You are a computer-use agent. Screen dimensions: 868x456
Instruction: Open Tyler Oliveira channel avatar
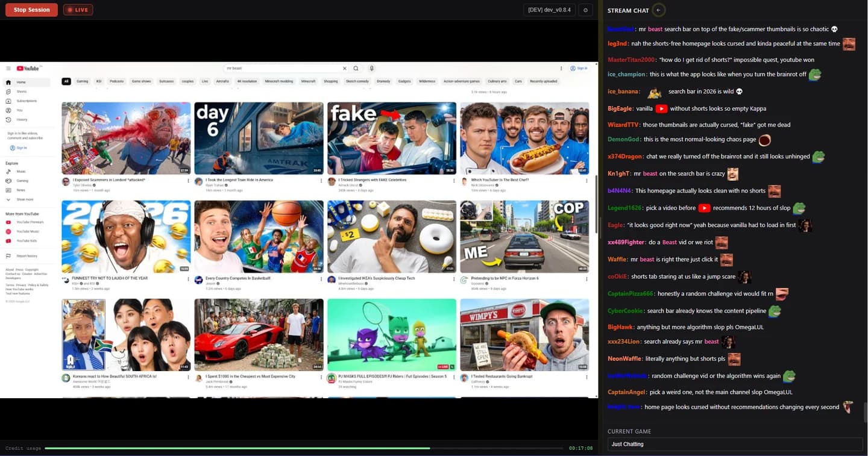coord(66,181)
